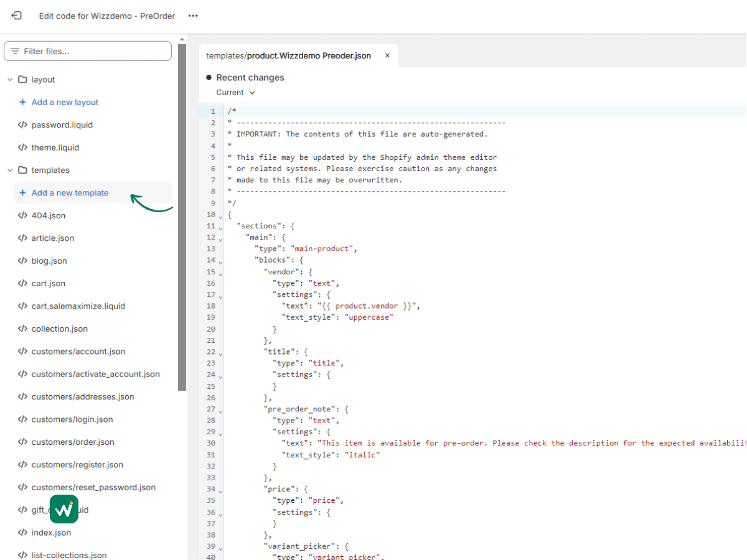747x560 pixels.
Task: Open customers/login.json file
Action: point(72,419)
